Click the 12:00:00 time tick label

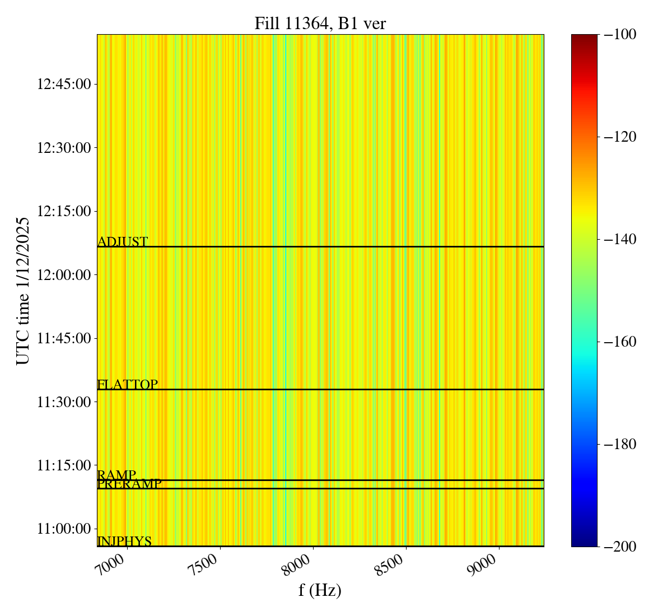click(64, 275)
